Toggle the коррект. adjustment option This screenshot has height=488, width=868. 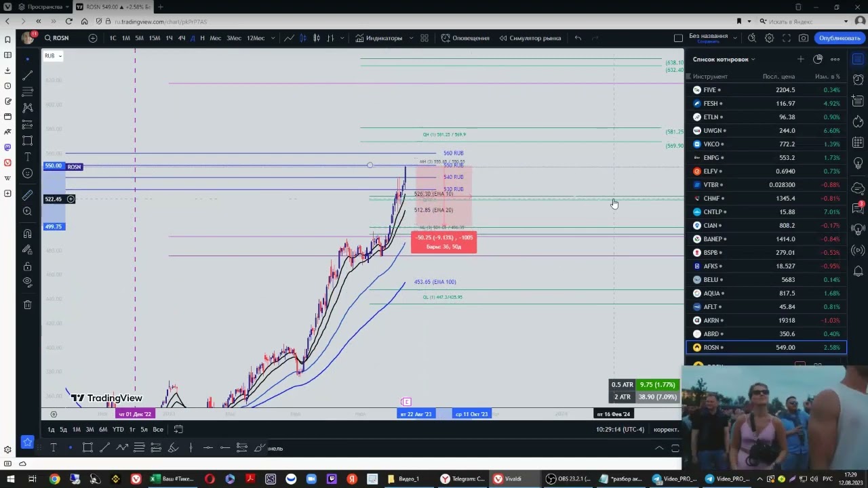[666, 430]
